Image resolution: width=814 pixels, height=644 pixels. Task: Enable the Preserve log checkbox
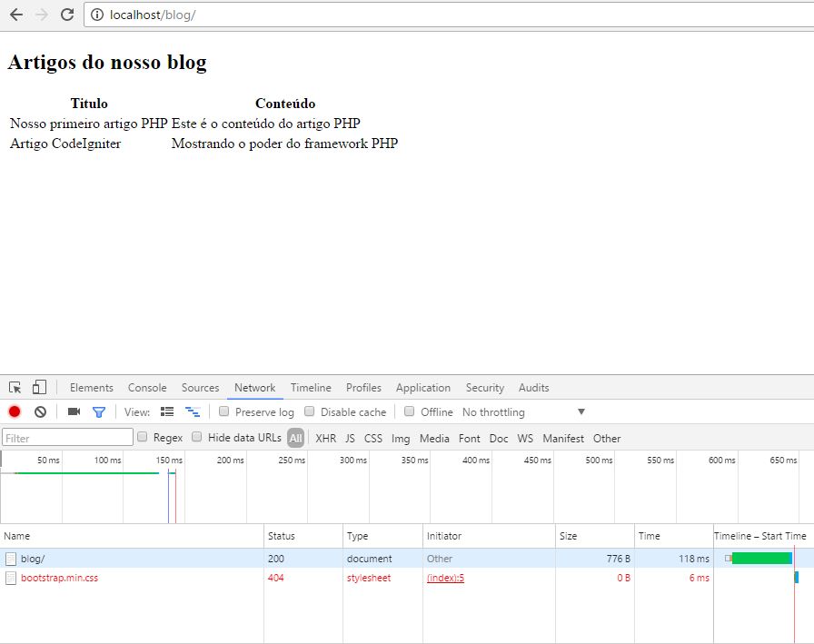(x=223, y=411)
